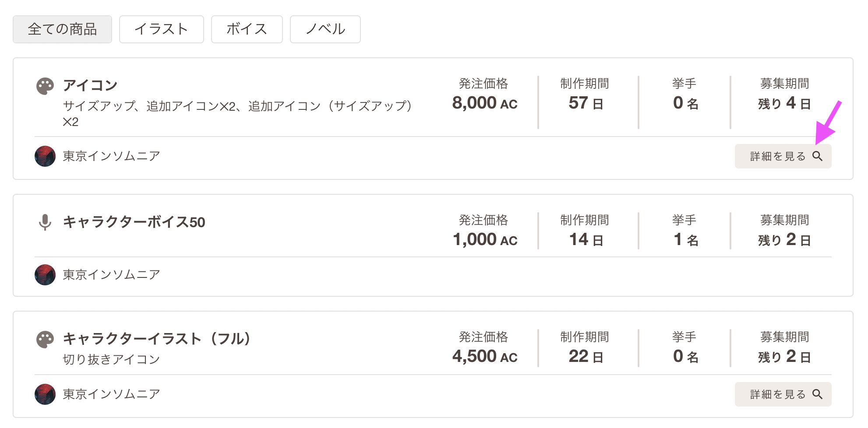Image resolution: width=868 pixels, height=428 pixels.
Task: Click the palette icon beside キャラクターイラスト（フル）
Action: (45, 340)
